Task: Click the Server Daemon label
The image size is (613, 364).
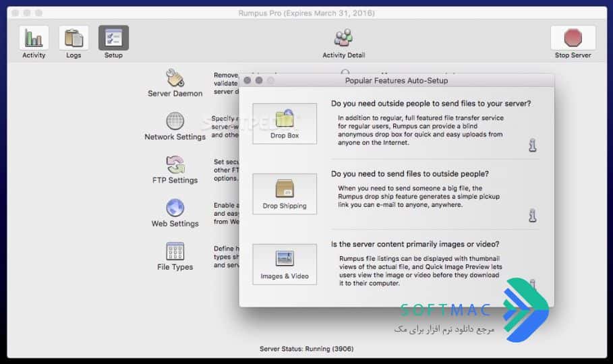Action: [175, 94]
